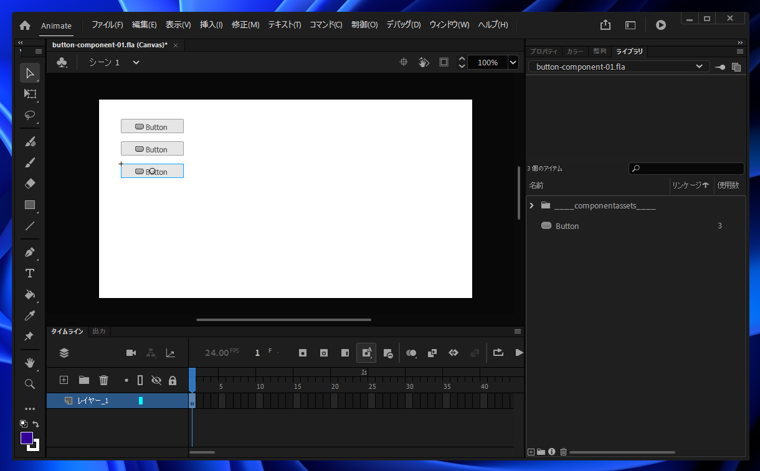Screen dimensions: 760x471
Task: Open the ファイル(F) menu
Action: pyautogui.click(x=107, y=25)
